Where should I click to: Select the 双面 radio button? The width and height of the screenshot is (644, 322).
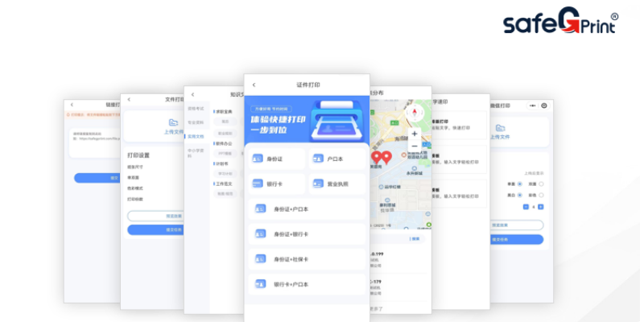(x=541, y=184)
